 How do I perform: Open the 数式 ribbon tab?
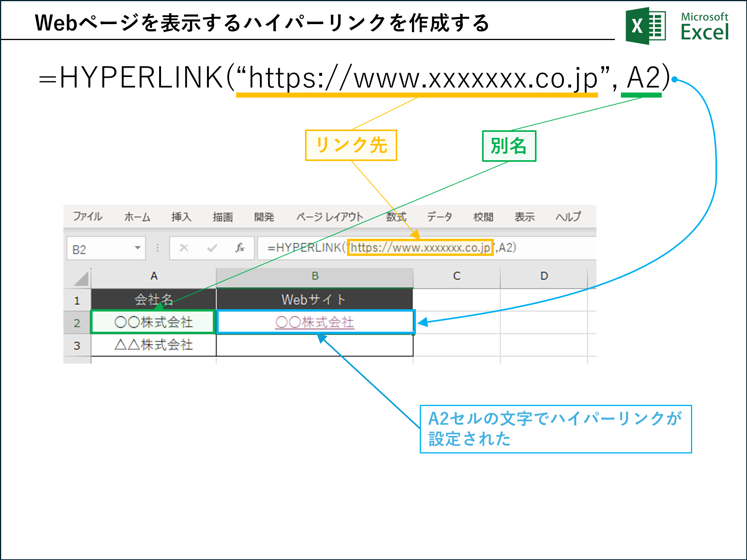(396, 217)
